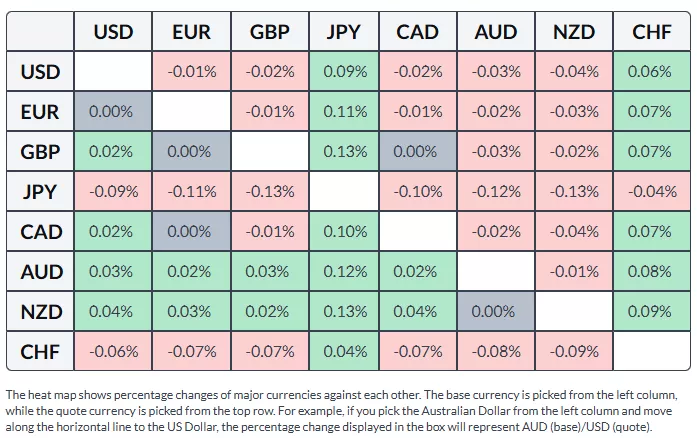
Task: Select the GBP row header
Action: point(40,152)
